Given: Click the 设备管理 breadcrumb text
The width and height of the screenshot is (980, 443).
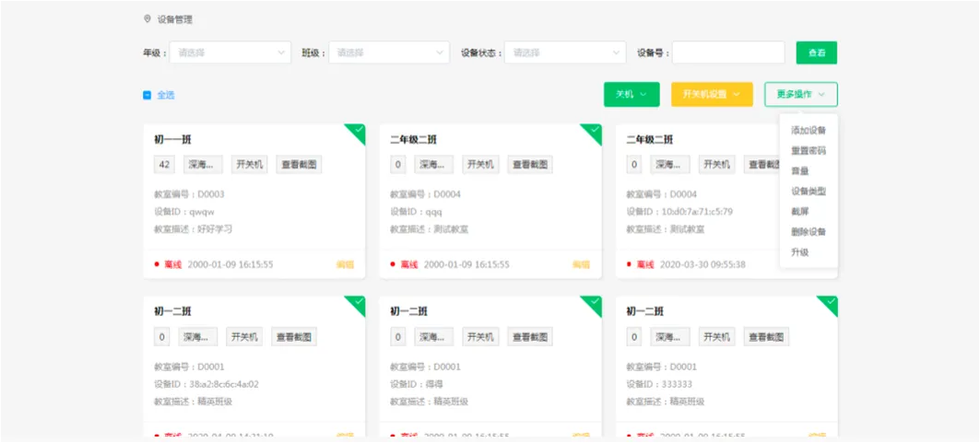Looking at the screenshot, I should point(175,19).
